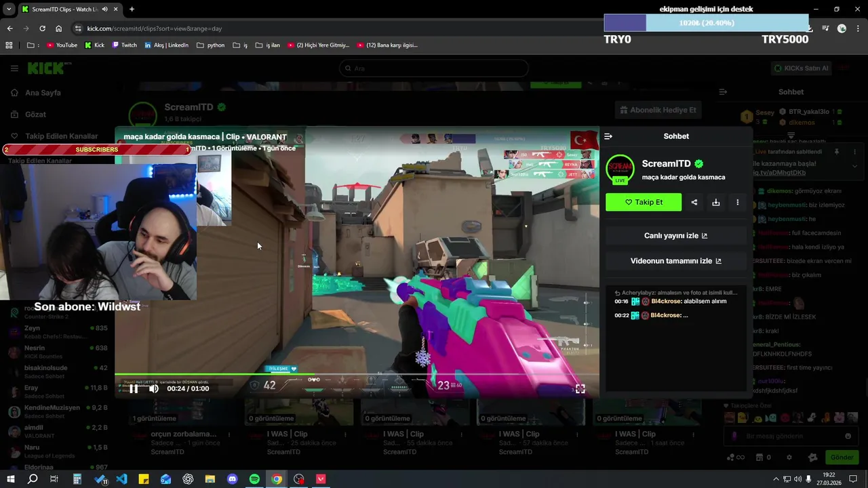Go to Ana Sayfa in sidebar
The image size is (868, 488).
tap(43, 93)
